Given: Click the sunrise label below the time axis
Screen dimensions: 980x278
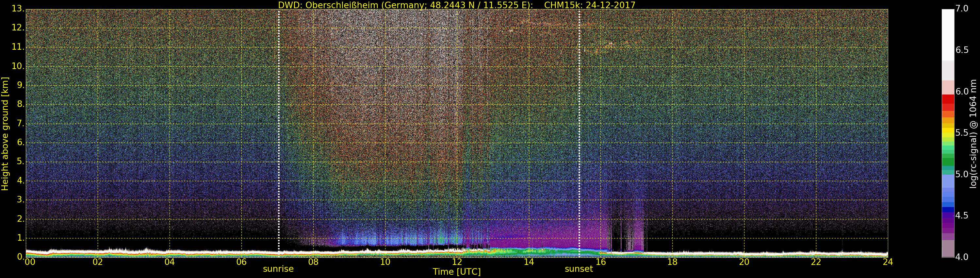Looking at the screenshot, I should click(x=278, y=269).
